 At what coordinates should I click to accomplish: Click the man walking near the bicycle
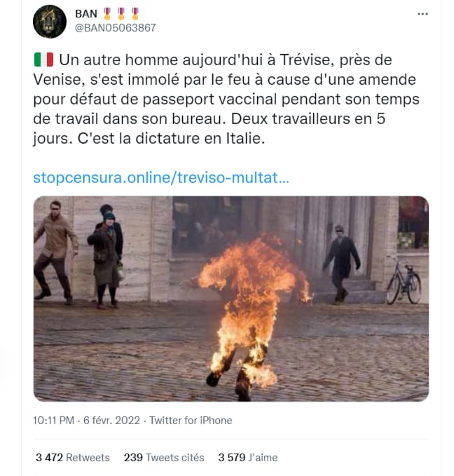340,261
